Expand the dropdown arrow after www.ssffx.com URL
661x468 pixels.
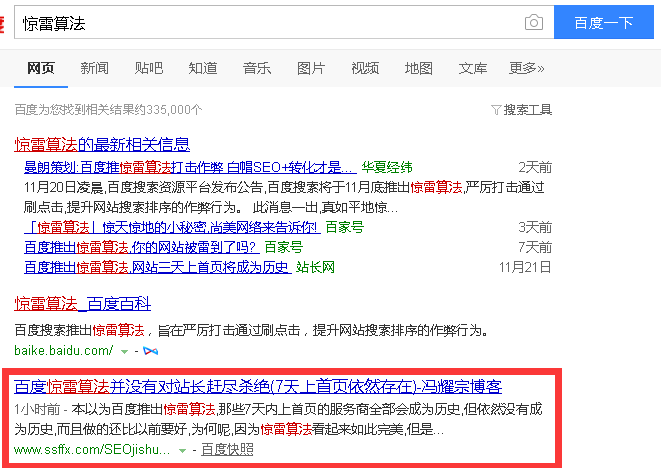[182, 451]
